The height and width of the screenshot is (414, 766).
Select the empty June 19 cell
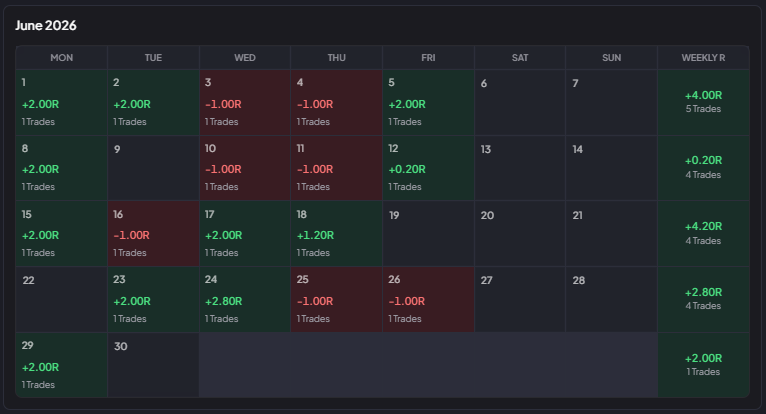(x=428, y=234)
